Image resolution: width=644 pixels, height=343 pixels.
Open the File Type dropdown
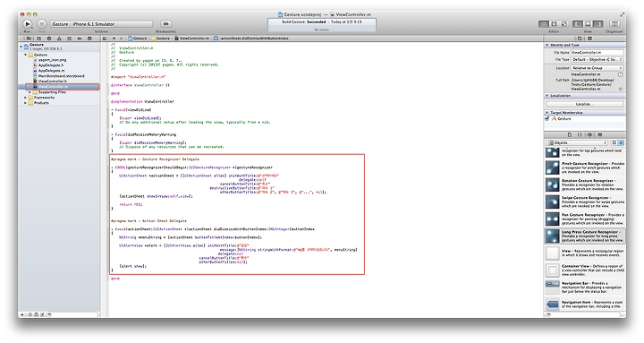pyautogui.click(x=597, y=60)
